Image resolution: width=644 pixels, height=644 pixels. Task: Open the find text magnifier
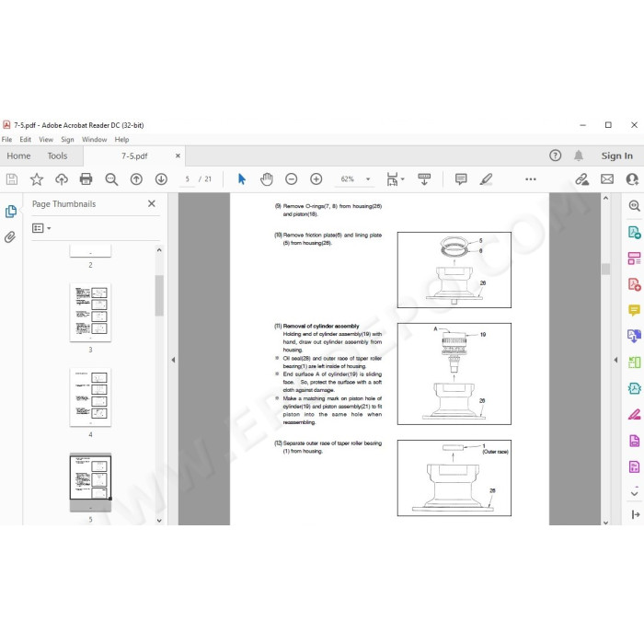tap(111, 179)
